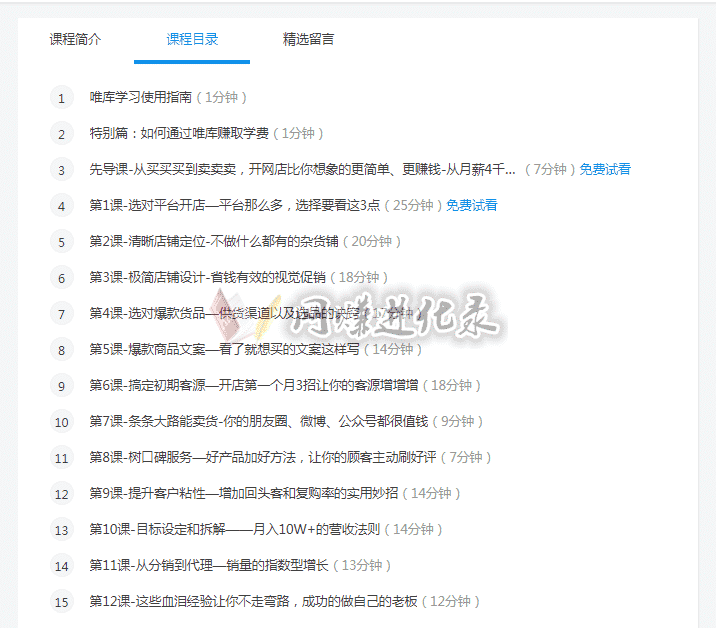Screen dimensions: 716x628
Task: Open 第1课-选对平台开店 lesson
Action: 235,206
